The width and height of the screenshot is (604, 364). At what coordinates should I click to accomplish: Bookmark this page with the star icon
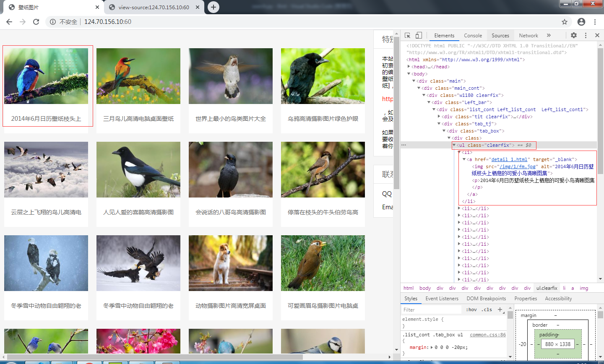pos(565,22)
